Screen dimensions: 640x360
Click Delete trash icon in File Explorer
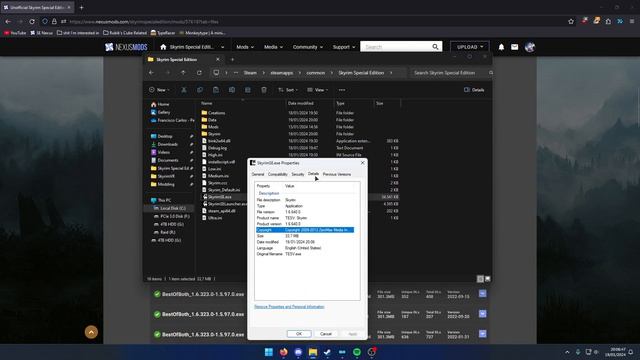point(264,90)
